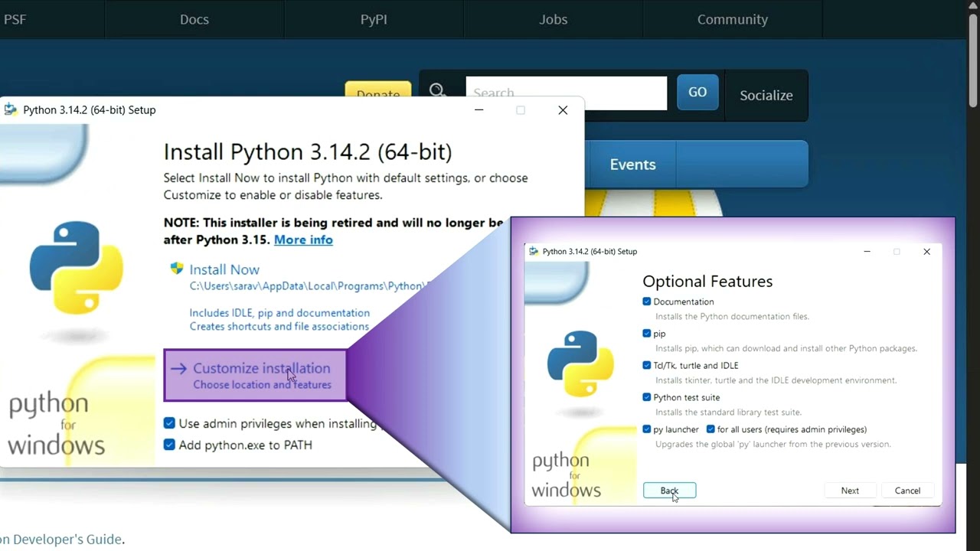
Task: Click "Includes IDLE, pip and documentation" text
Action: [x=279, y=313]
